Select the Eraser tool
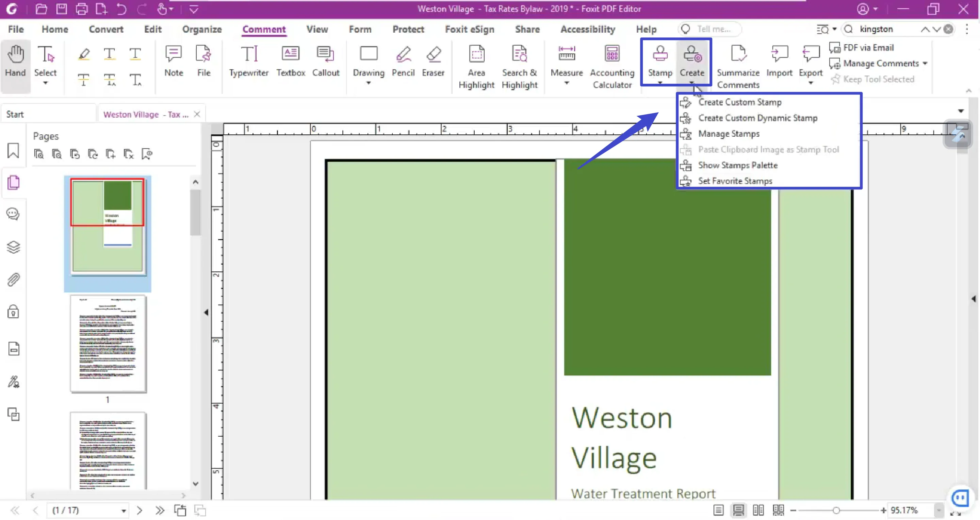980x520 pixels. (433, 63)
